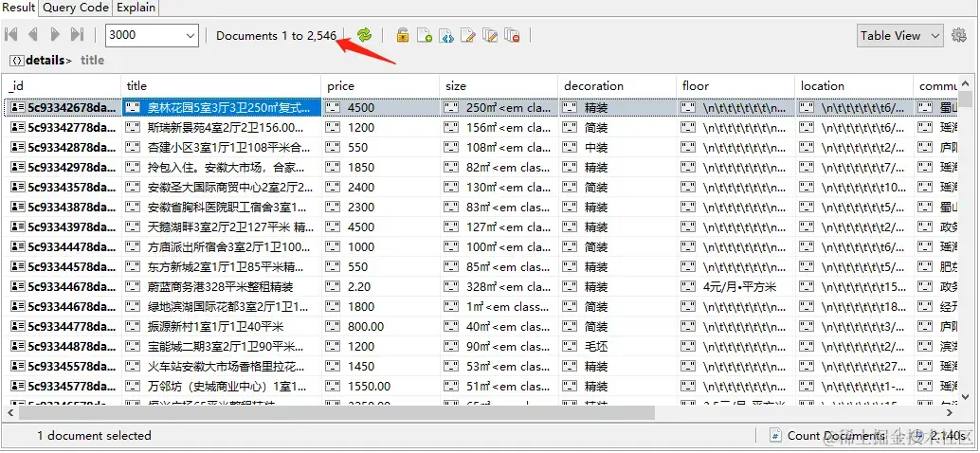The width and height of the screenshot is (980, 453).
Task: Click horizontal scrollbar left arrow
Action: (10, 413)
